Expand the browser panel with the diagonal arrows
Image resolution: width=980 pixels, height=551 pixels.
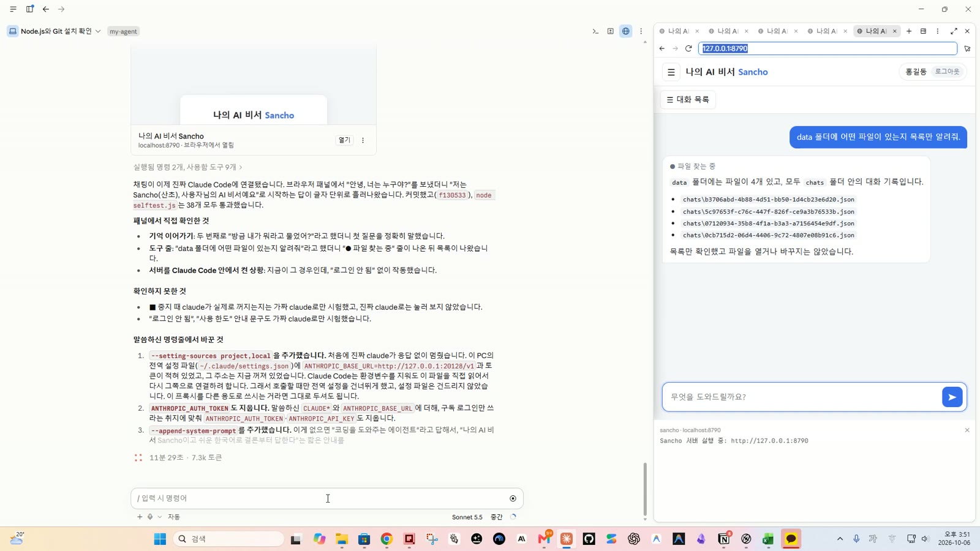954,31
